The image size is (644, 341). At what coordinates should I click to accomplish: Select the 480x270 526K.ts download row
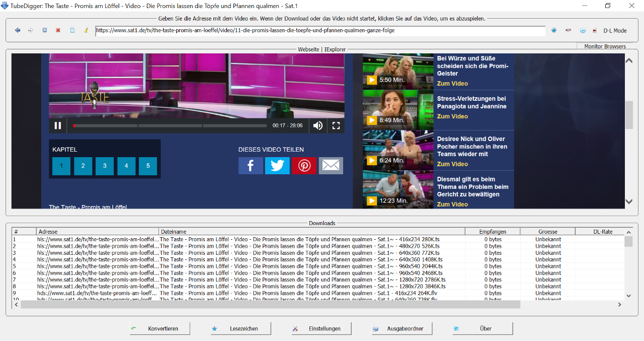[x=318, y=246]
